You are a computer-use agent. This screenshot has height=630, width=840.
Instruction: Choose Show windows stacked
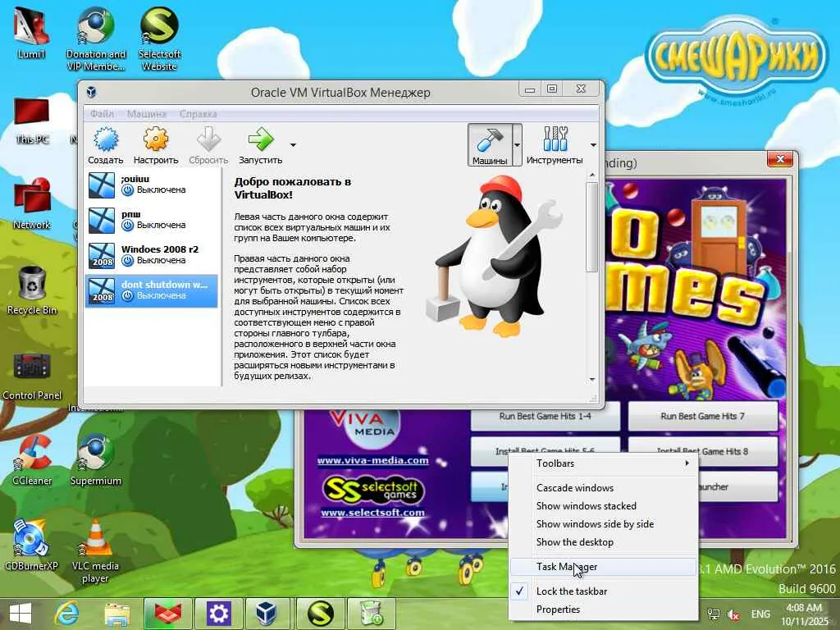click(x=603, y=506)
